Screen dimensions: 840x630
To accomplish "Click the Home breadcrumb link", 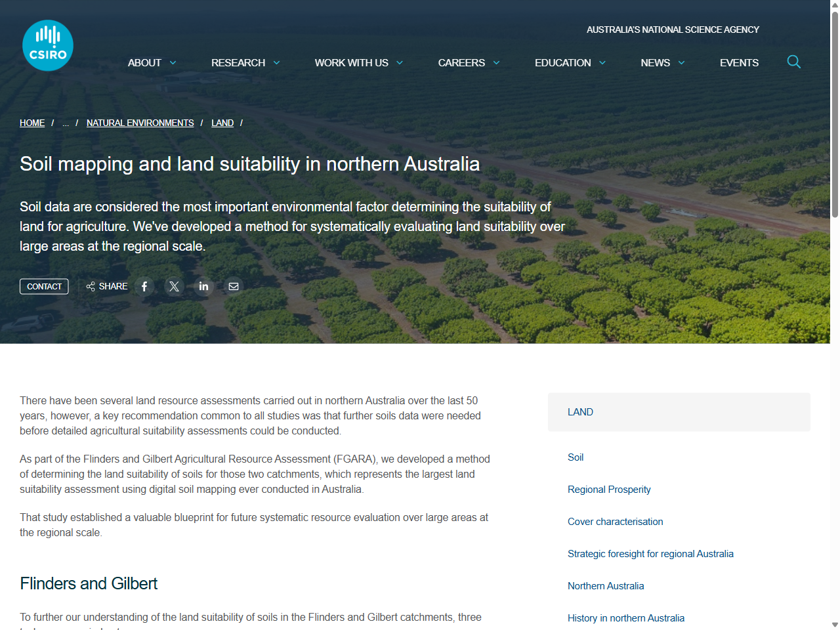I will [x=32, y=123].
